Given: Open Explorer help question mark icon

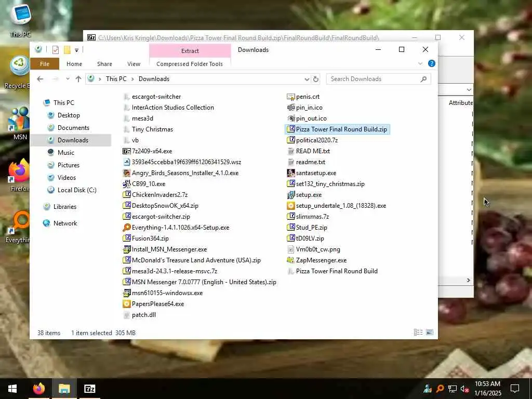Looking at the screenshot, I should click(x=432, y=63).
